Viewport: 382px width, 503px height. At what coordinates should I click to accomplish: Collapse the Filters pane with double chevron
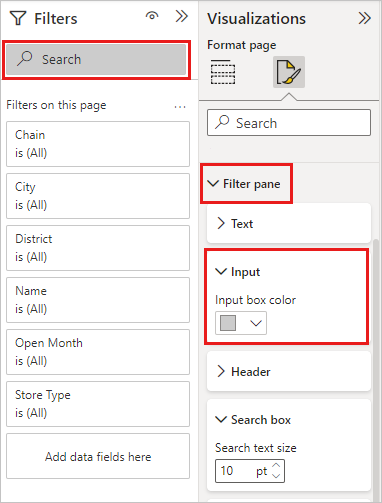click(x=182, y=16)
